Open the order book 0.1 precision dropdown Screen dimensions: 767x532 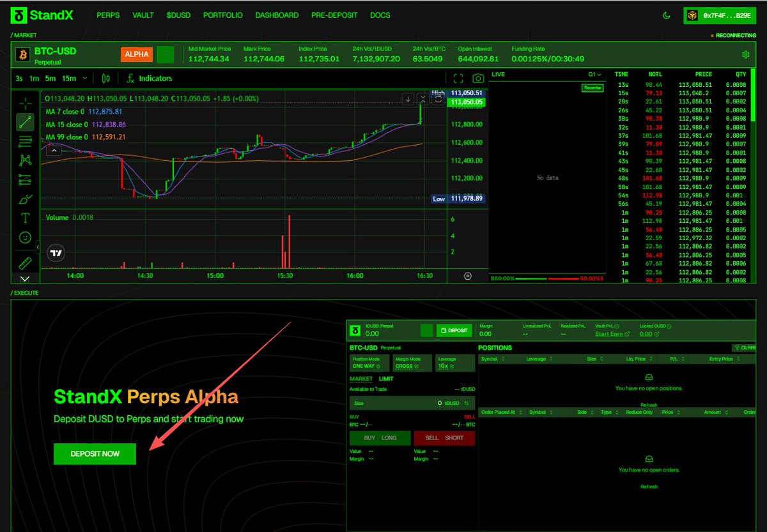596,75
